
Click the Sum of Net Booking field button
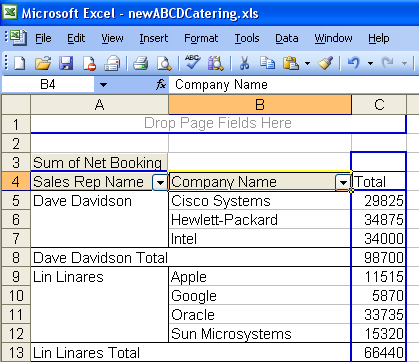click(99, 163)
